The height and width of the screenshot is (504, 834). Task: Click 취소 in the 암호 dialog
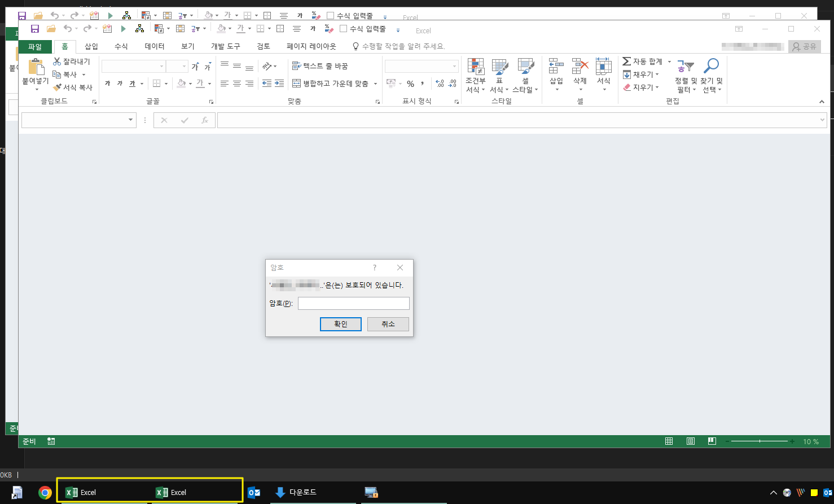click(388, 324)
